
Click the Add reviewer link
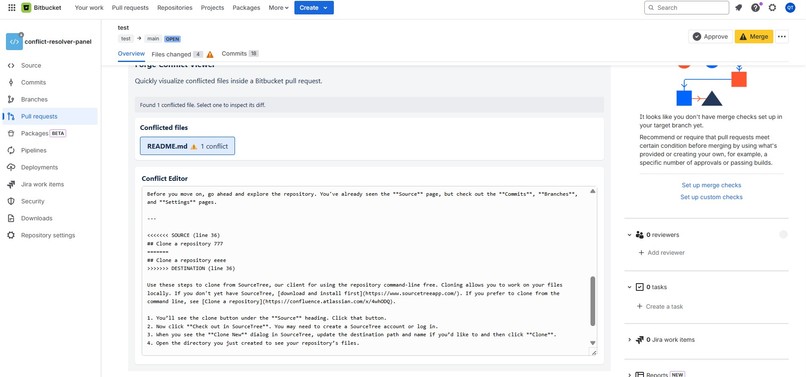point(666,253)
